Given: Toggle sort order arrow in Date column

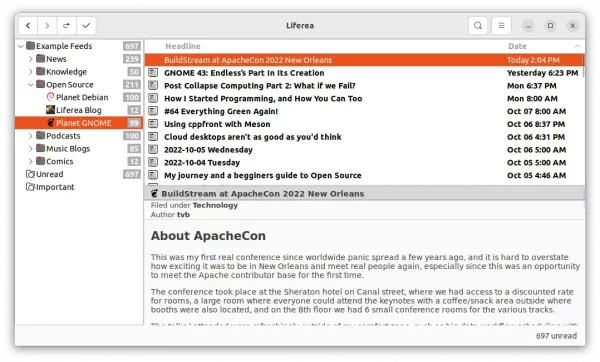Looking at the screenshot, I should coord(577,46).
